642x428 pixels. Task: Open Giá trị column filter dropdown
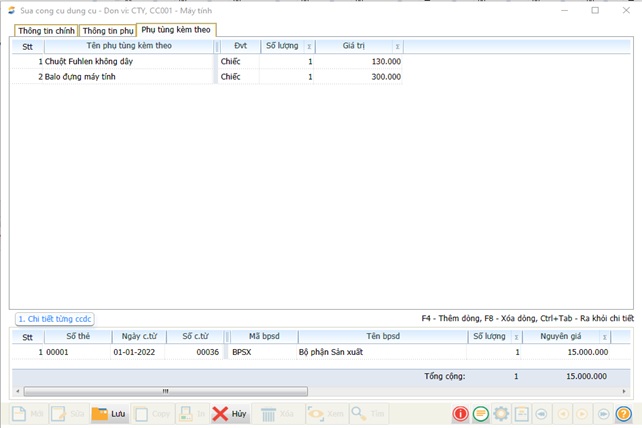point(397,46)
